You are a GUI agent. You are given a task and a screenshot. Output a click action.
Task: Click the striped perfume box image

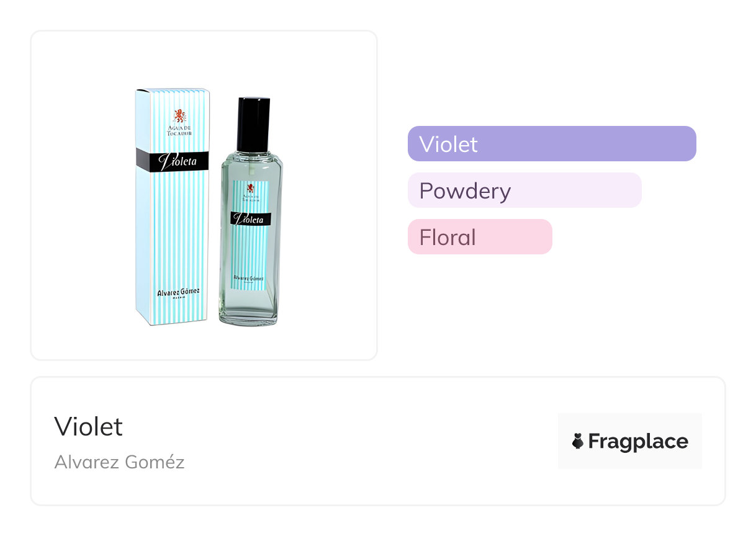(172, 236)
